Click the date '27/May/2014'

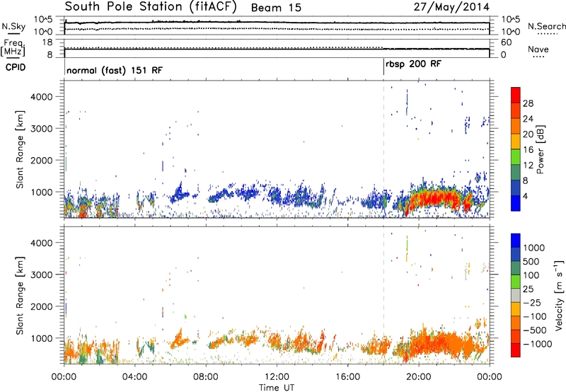[x=451, y=7]
